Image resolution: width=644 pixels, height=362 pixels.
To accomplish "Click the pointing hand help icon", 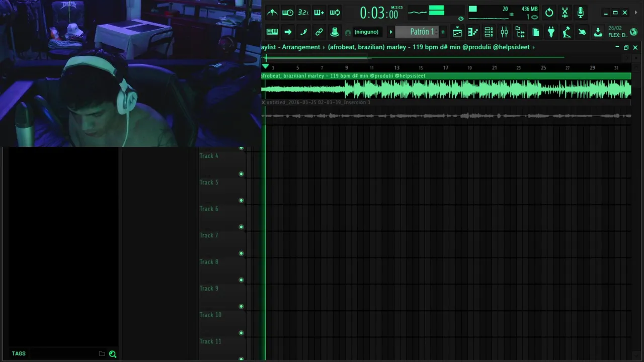I will coord(582,32).
